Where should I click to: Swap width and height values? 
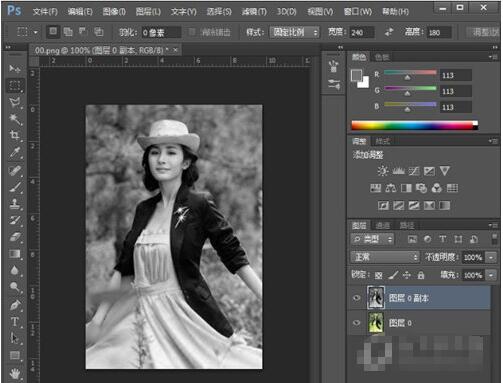[389, 32]
